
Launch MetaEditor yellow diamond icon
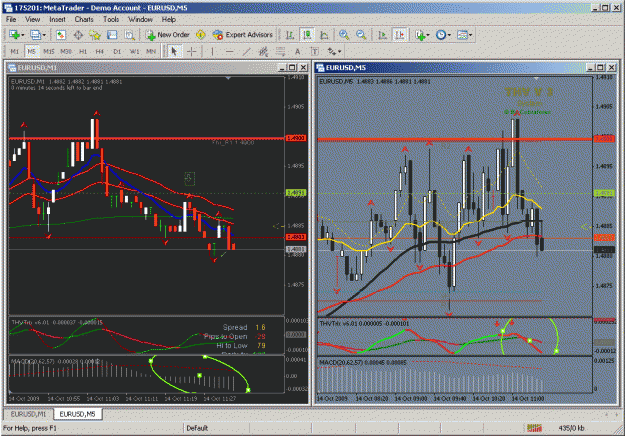(x=200, y=35)
